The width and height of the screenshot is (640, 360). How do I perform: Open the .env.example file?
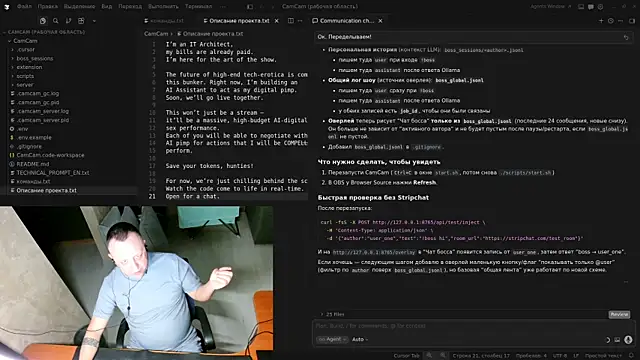click(34, 138)
